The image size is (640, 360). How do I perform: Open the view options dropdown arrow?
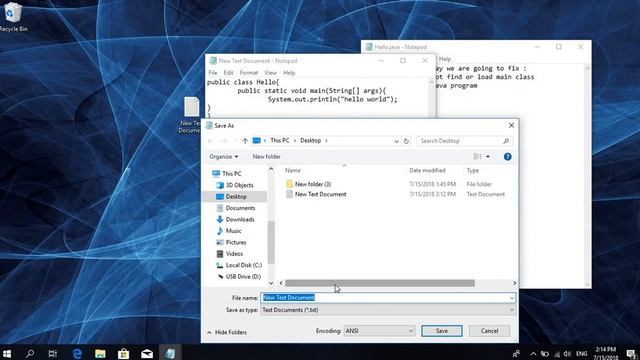tap(488, 157)
